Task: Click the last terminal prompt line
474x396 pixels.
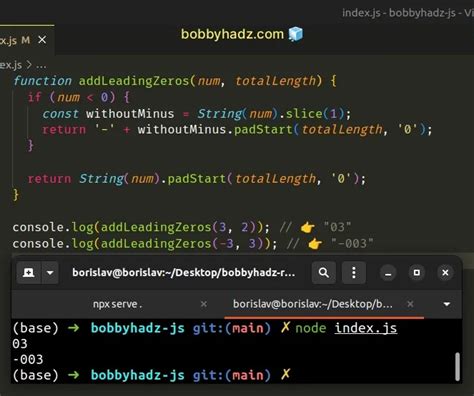Action: point(151,375)
